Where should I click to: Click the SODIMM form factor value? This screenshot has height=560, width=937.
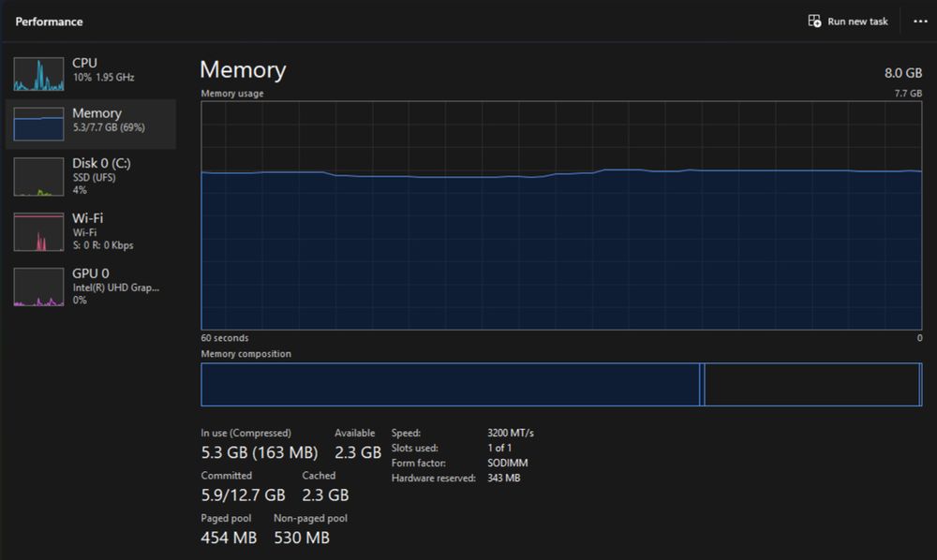click(x=507, y=463)
